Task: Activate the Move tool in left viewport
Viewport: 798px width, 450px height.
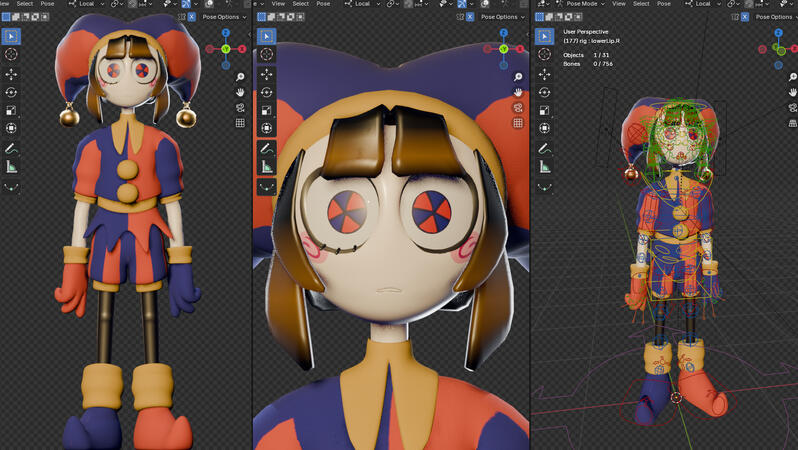Action: point(11,74)
